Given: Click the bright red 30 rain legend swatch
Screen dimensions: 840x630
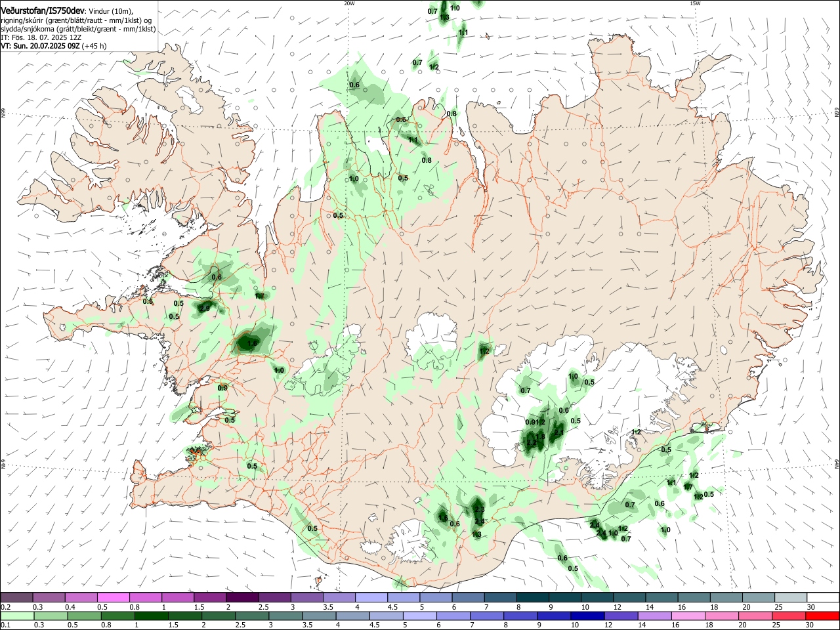Looking at the screenshot, I should pos(823,616).
